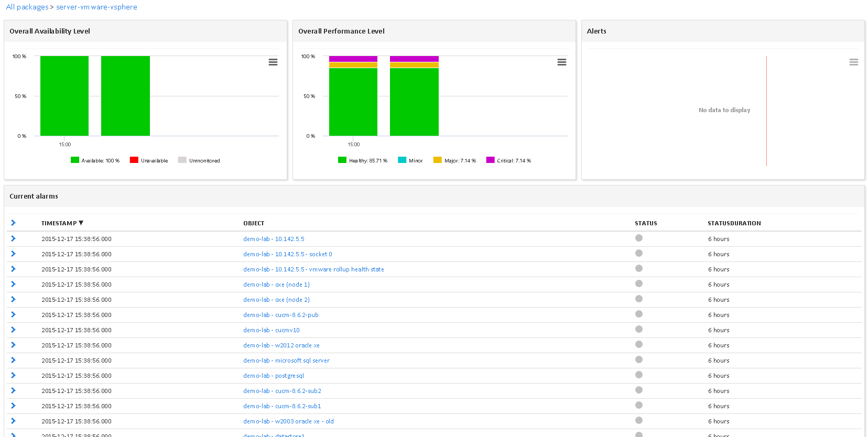Open demo-lab - oxe (node 2) link
The image size is (868, 437).
(276, 300)
